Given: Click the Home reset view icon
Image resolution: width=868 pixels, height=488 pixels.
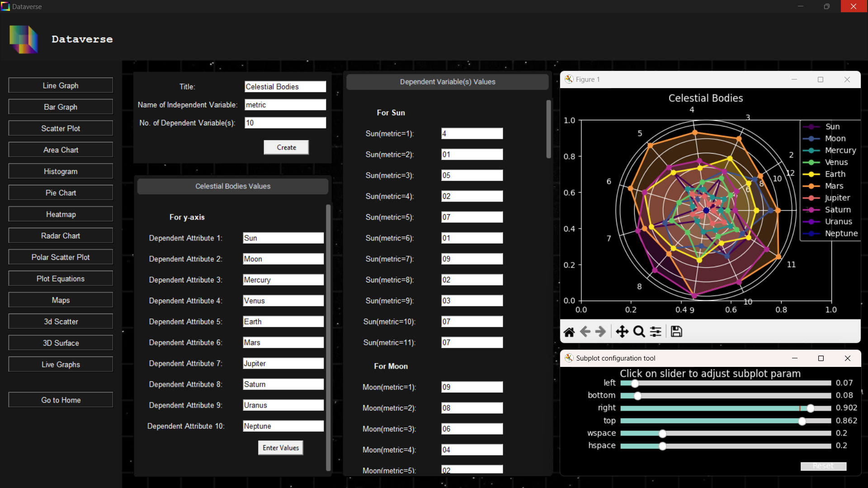Looking at the screenshot, I should pos(569,332).
